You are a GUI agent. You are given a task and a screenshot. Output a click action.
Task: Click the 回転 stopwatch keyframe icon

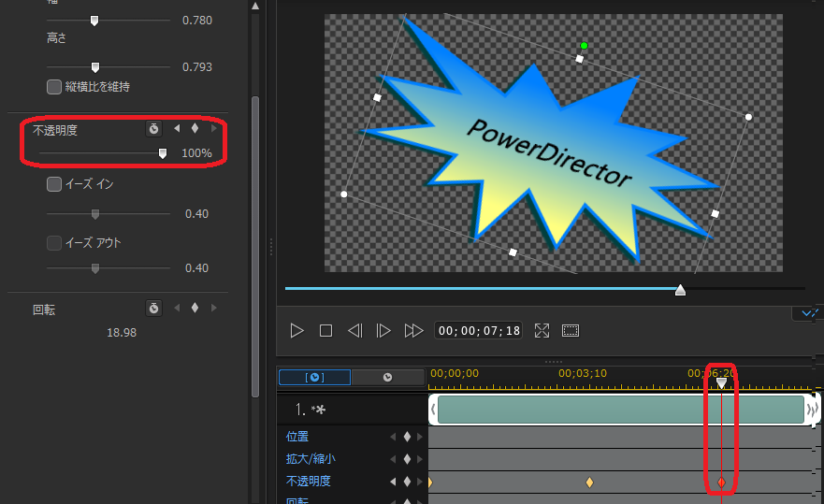(153, 308)
